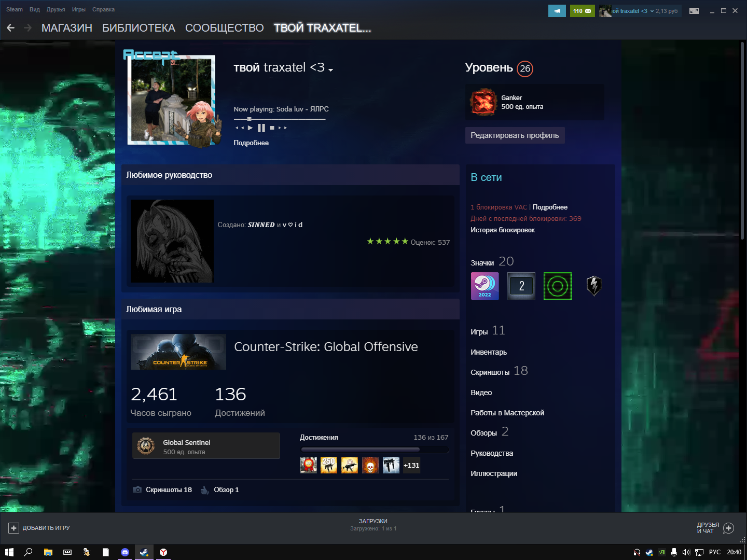This screenshot has height=560, width=747.
Task: Go to the БИБЛИОТЕКА tab
Action: tap(139, 28)
